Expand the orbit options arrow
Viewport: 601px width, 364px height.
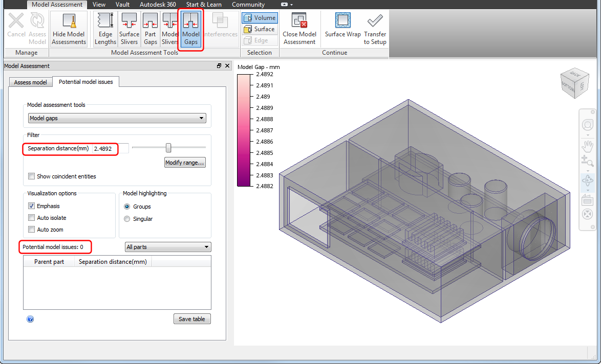tap(588, 190)
